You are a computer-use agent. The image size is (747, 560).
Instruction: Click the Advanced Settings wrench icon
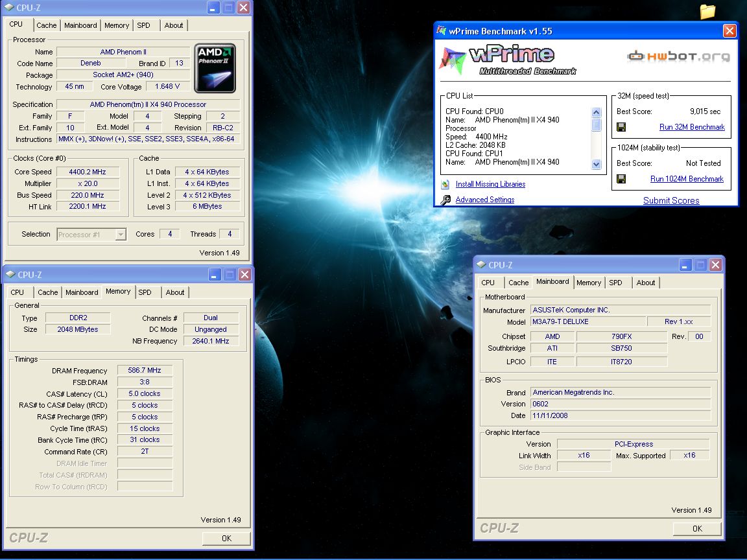point(445,200)
